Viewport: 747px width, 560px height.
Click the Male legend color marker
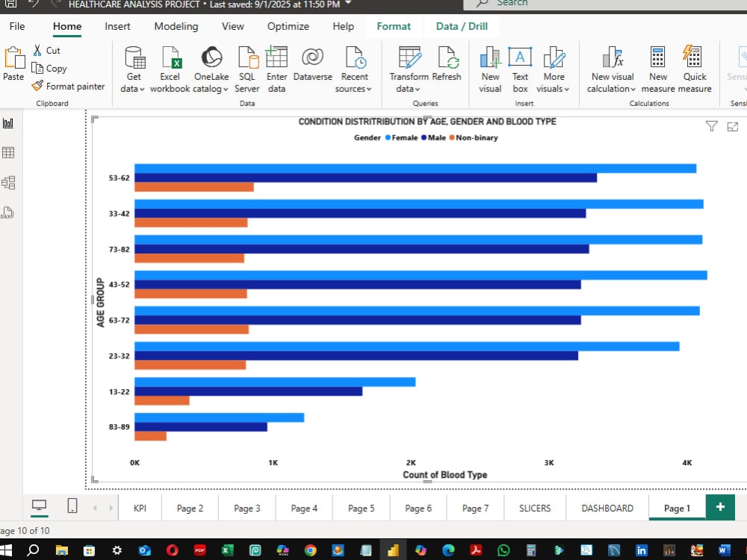coord(424,137)
